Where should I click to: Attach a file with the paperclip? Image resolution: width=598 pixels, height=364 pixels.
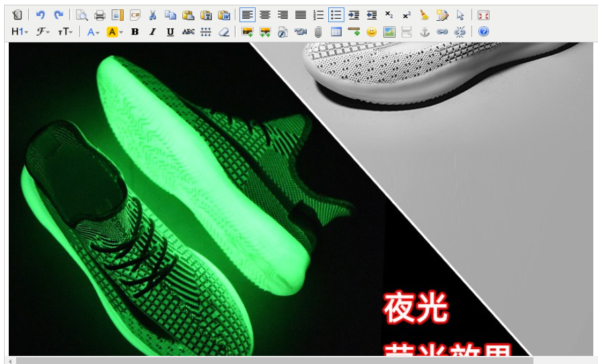(x=318, y=32)
